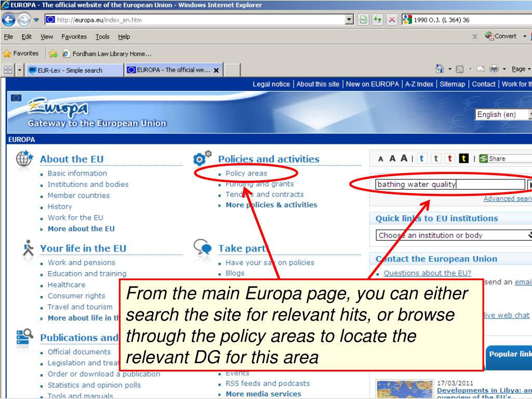Open the View menu

(x=46, y=37)
